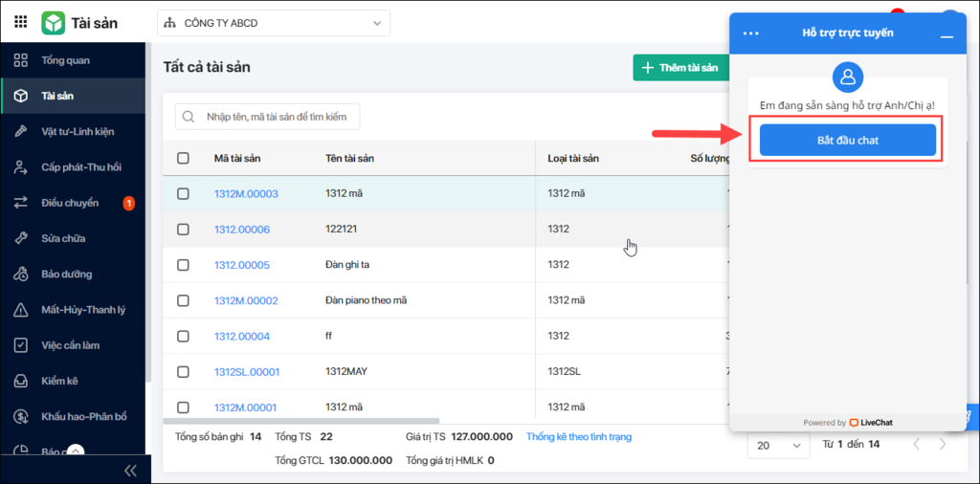The width and height of the screenshot is (980, 484).
Task: Select Cấp phát-Thu hồi menu item
Action: pyautogui.click(x=73, y=166)
